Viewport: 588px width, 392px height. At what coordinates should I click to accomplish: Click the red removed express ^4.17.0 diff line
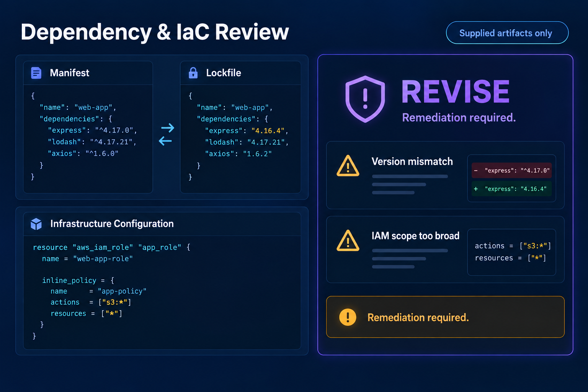click(x=512, y=170)
